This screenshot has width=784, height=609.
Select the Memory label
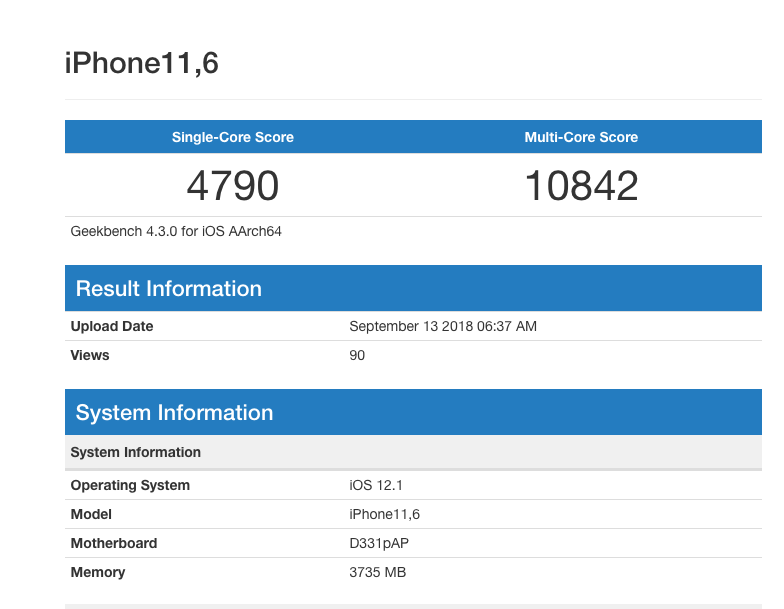(98, 572)
